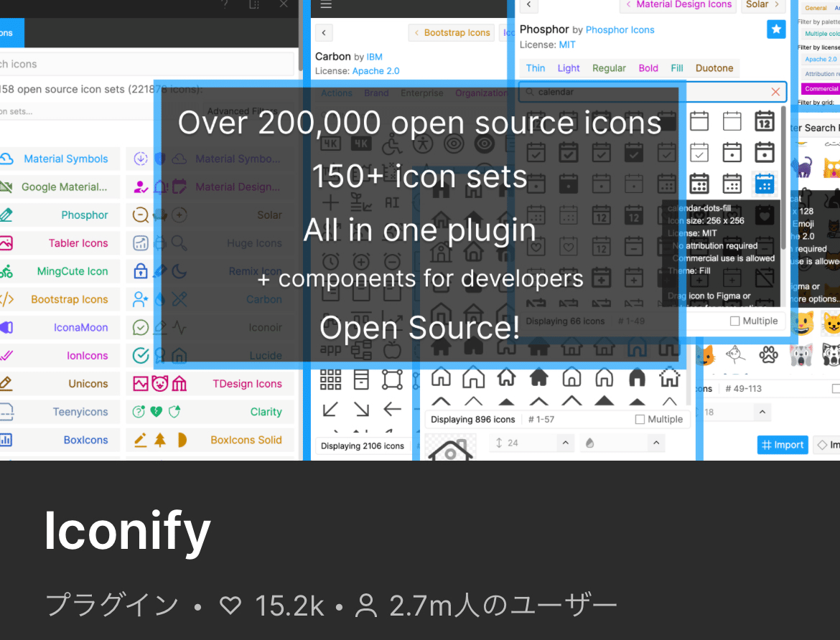
Task: Click the cat face sample in the TDesign Icons row
Action: (159, 383)
